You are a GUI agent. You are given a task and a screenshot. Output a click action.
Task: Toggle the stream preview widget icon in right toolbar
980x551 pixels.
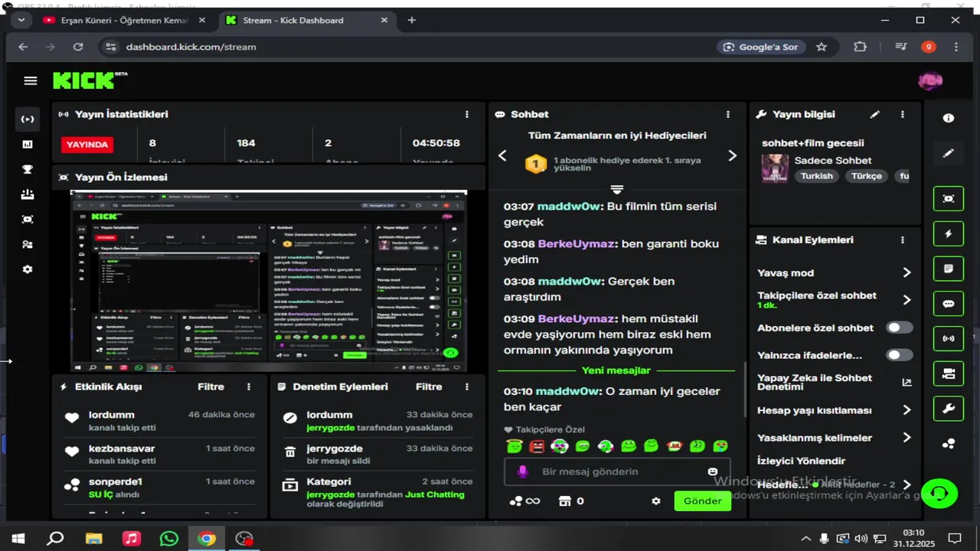[949, 198]
